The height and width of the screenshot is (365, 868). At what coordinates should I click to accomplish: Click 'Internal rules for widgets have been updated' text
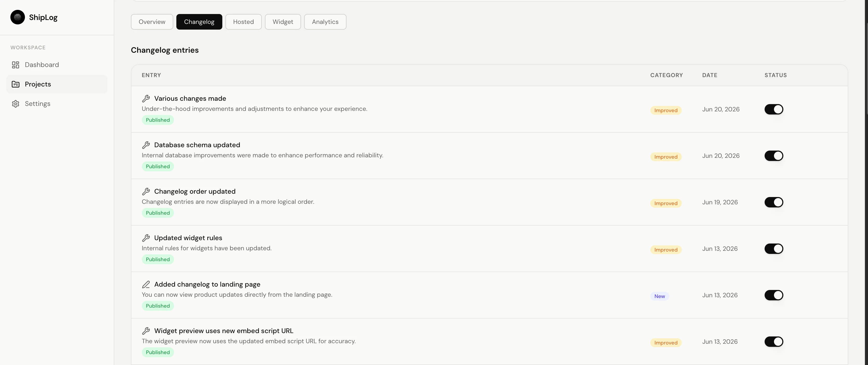206,248
